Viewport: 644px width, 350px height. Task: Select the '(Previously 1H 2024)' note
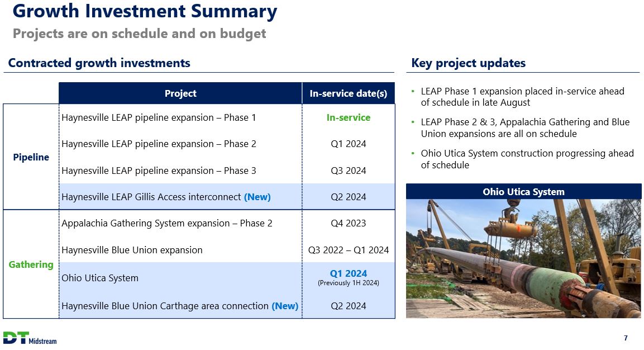tap(349, 283)
